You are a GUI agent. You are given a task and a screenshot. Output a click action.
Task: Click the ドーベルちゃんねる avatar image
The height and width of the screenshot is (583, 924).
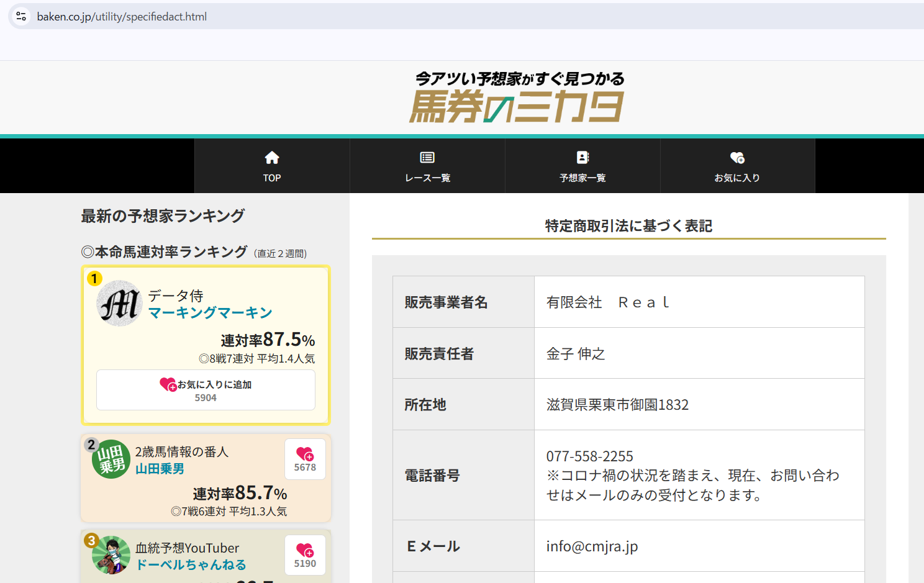pyautogui.click(x=111, y=555)
